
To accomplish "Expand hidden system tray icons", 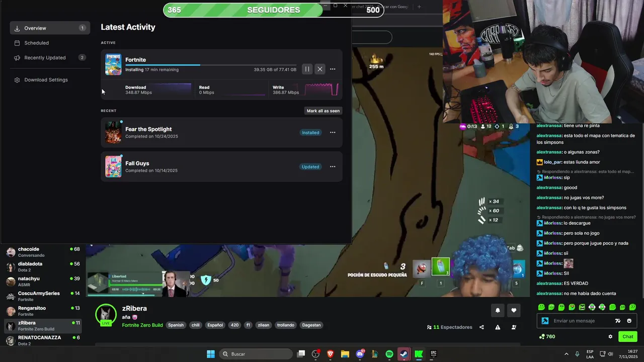I will (566, 354).
